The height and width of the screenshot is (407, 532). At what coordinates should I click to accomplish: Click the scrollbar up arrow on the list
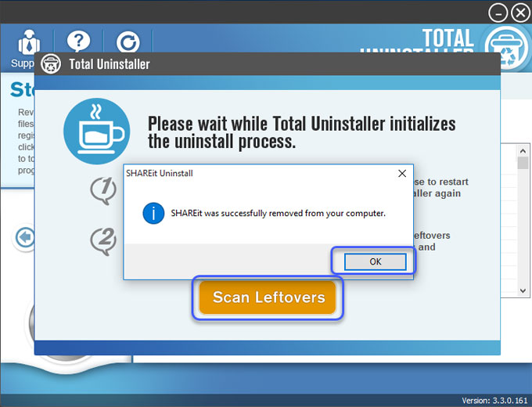tap(523, 151)
